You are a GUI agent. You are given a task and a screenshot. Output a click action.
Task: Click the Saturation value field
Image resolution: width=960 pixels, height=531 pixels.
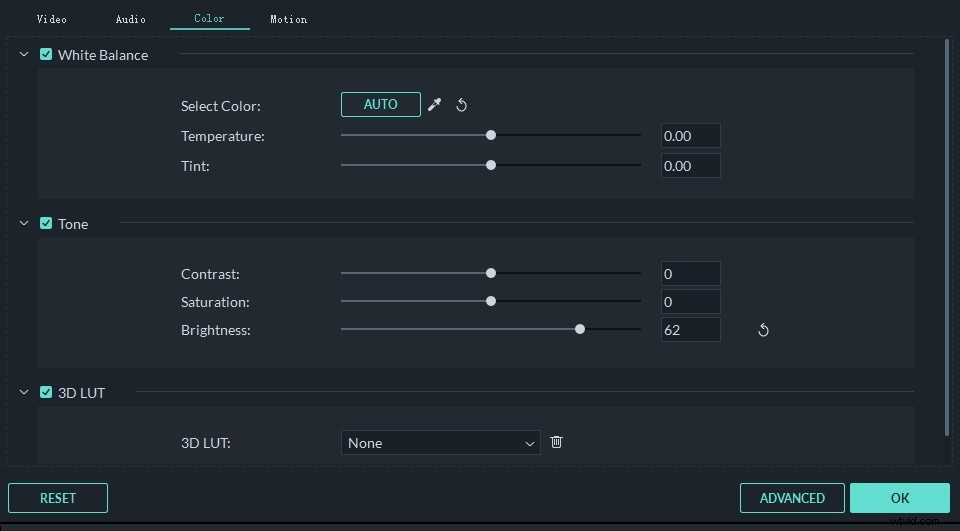click(x=691, y=302)
